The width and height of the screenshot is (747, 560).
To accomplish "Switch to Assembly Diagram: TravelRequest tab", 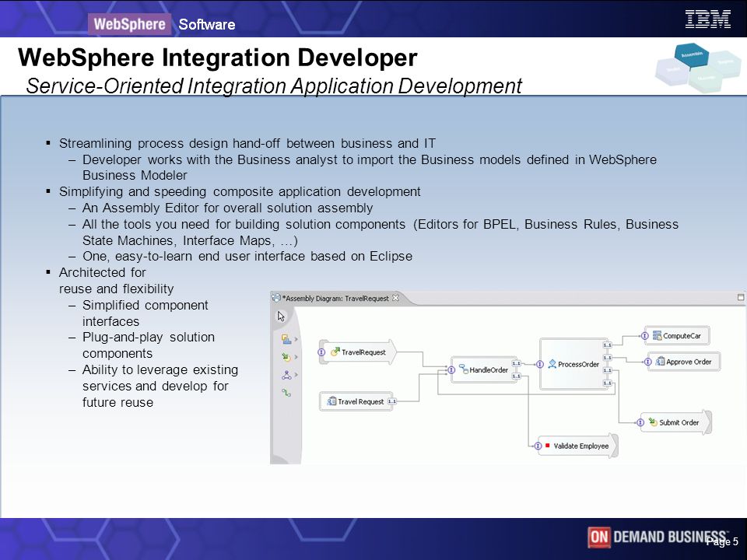I will click(x=336, y=299).
